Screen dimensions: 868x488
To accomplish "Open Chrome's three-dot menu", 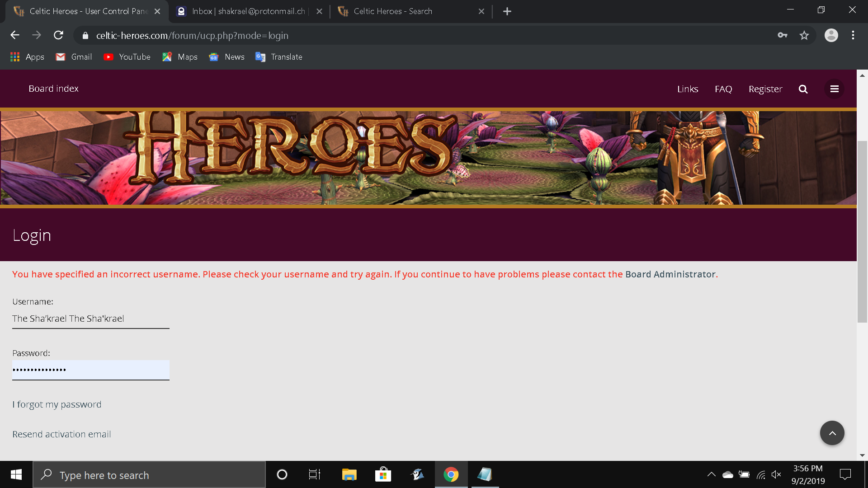I will (853, 35).
